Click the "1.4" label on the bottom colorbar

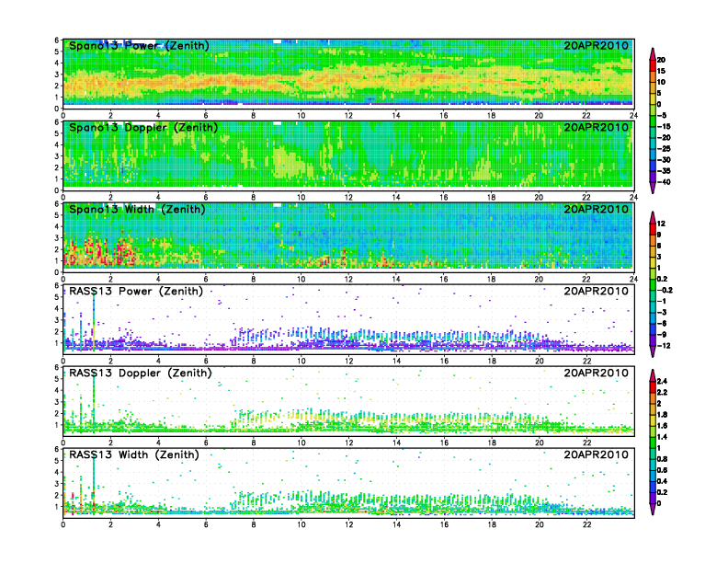pos(662,437)
